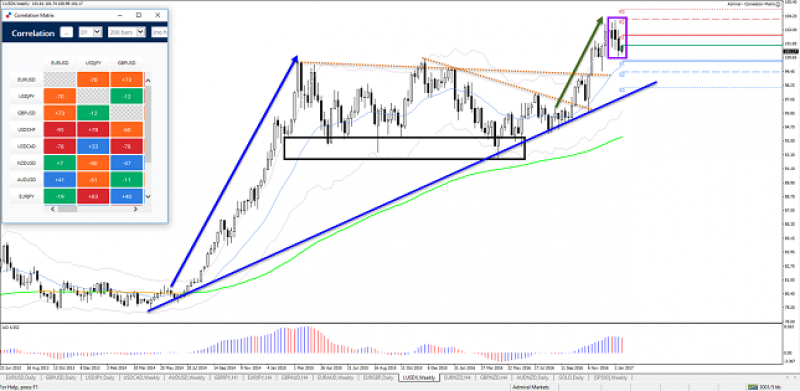The image size is (800, 391).
Task: Click the EURUSD row label in the matrix
Action: [26, 80]
